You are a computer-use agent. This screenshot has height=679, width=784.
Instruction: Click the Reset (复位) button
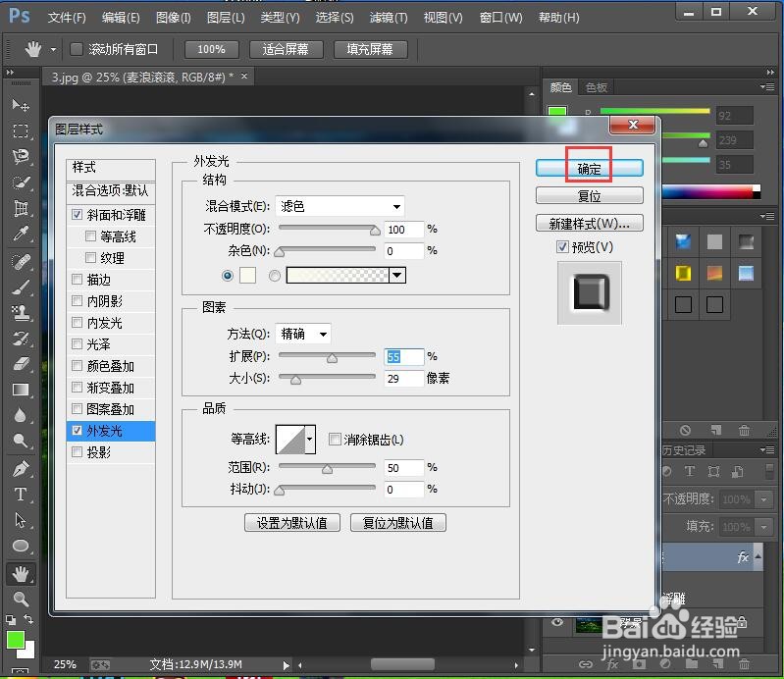(589, 195)
